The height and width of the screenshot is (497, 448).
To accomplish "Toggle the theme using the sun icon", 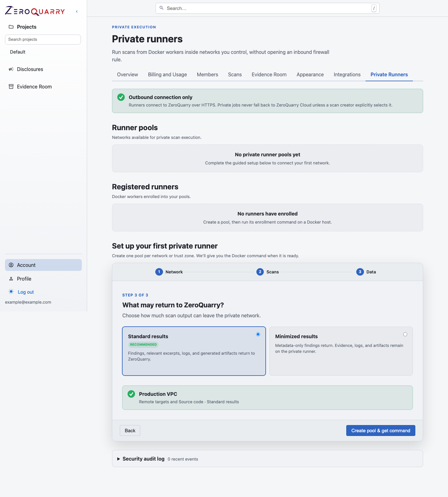I will pyautogui.click(x=11, y=292).
